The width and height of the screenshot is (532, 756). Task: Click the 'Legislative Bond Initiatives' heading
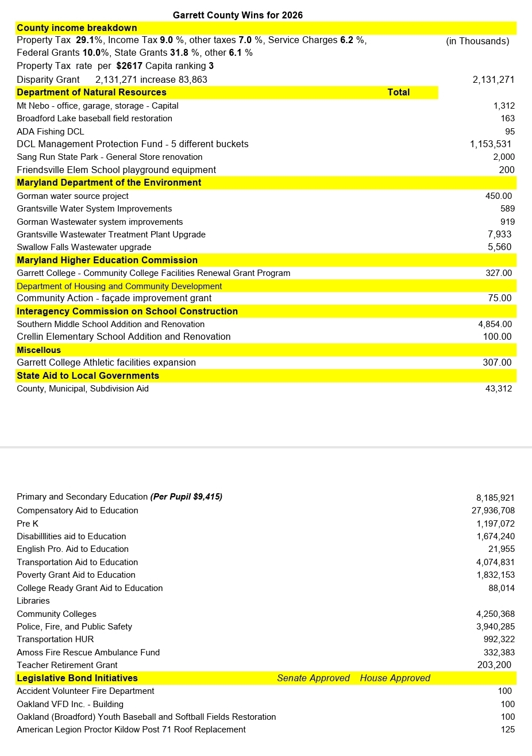[77, 678]
